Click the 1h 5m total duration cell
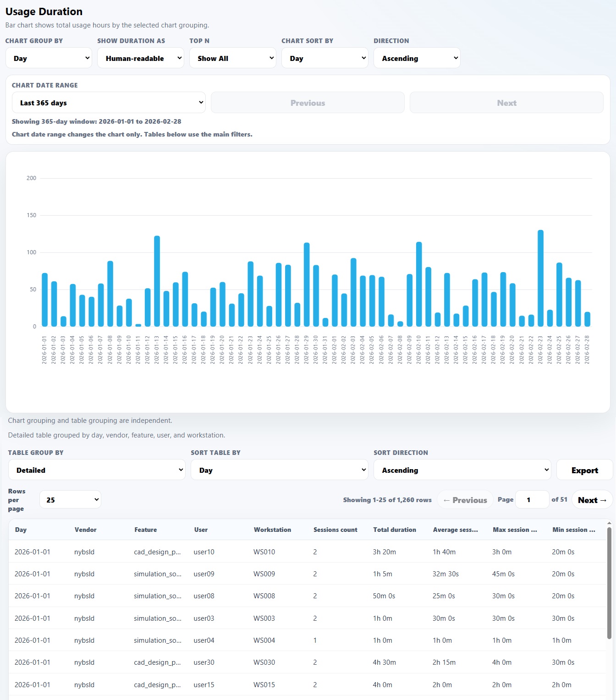Viewport: 616px width, 700px height. [x=382, y=574]
